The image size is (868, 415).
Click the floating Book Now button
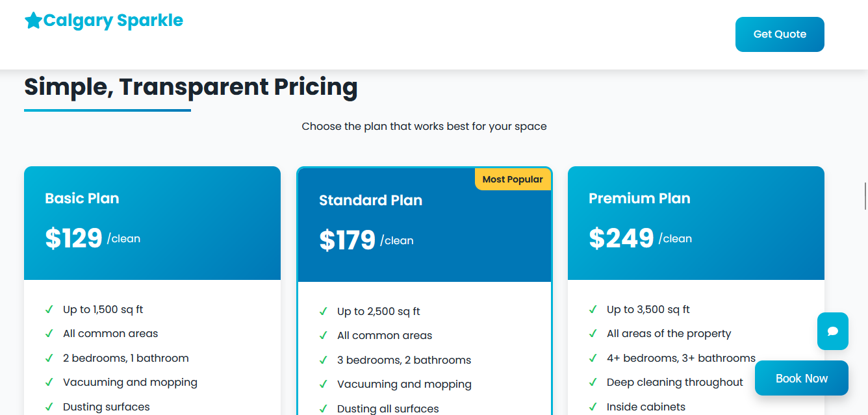(802, 378)
